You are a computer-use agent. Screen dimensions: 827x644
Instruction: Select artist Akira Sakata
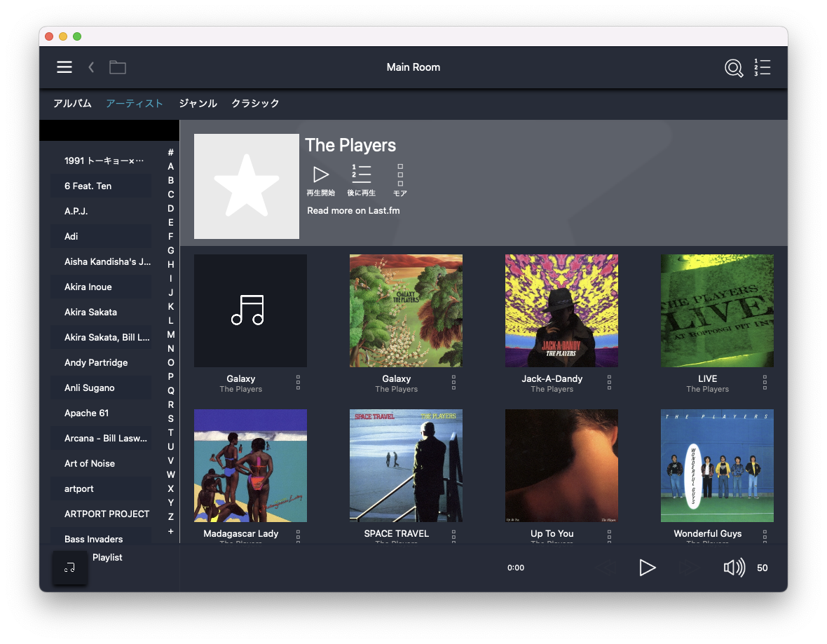(101, 313)
